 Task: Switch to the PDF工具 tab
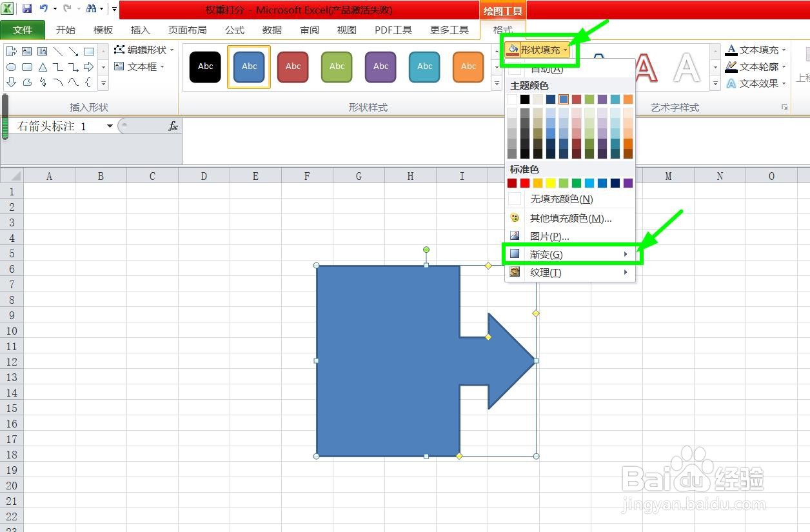coord(393,30)
